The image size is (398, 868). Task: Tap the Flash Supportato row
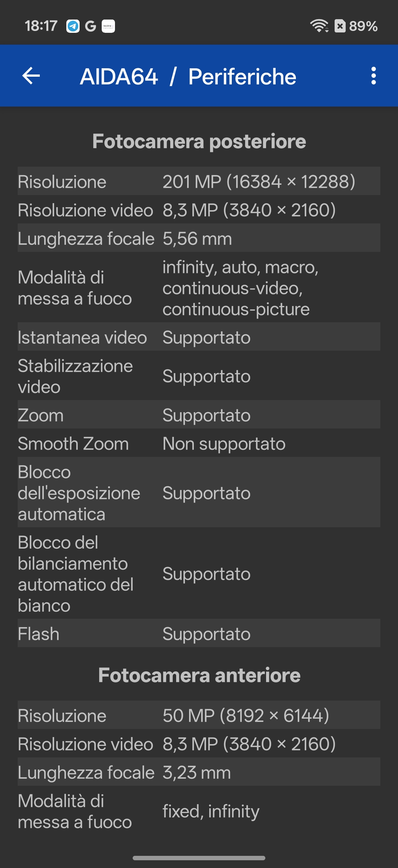pos(199,634)
